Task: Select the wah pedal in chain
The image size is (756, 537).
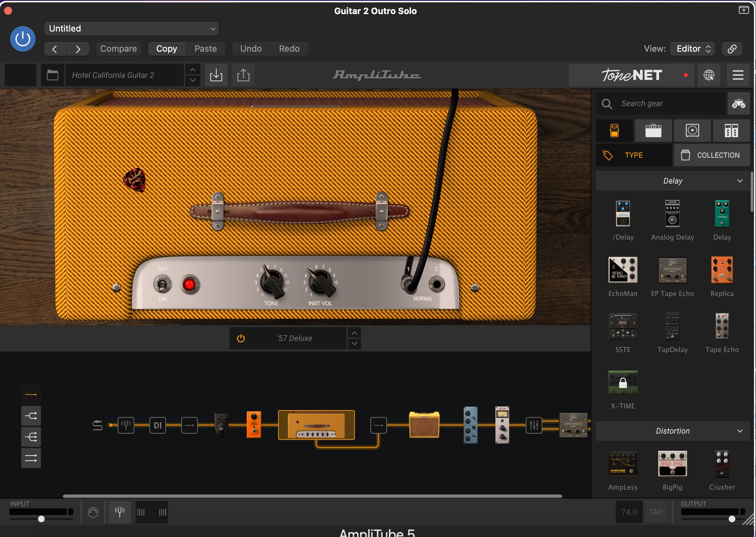Action: 221,424
